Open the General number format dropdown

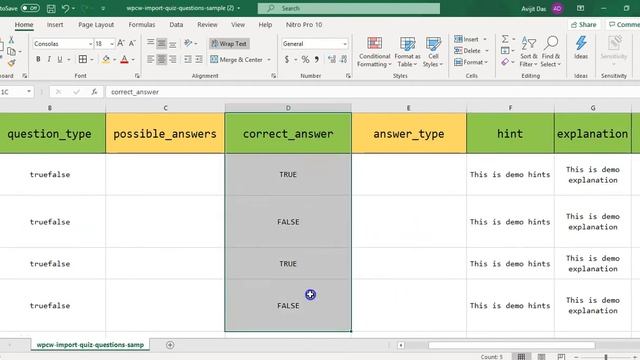tap(345, 44)
